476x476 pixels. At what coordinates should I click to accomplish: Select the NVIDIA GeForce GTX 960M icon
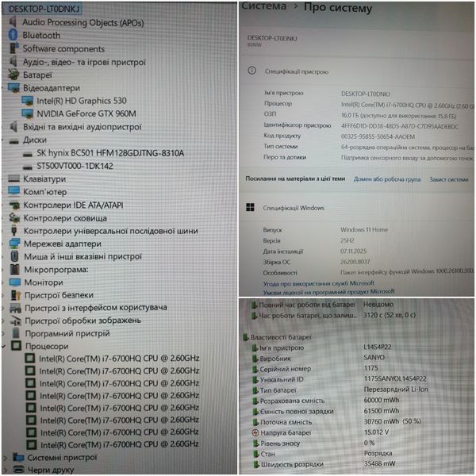tap(28, 113)
